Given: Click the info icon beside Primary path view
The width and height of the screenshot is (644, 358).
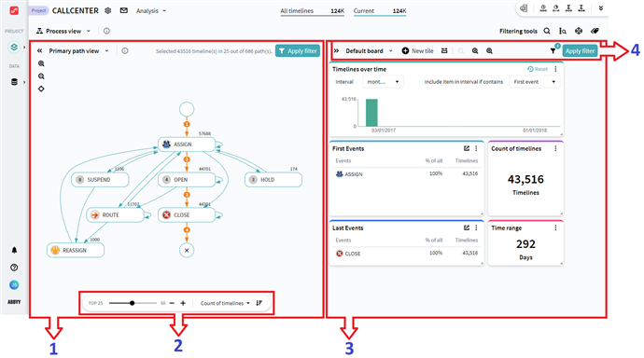Looking at the screenshot, I should coord(125,51).
